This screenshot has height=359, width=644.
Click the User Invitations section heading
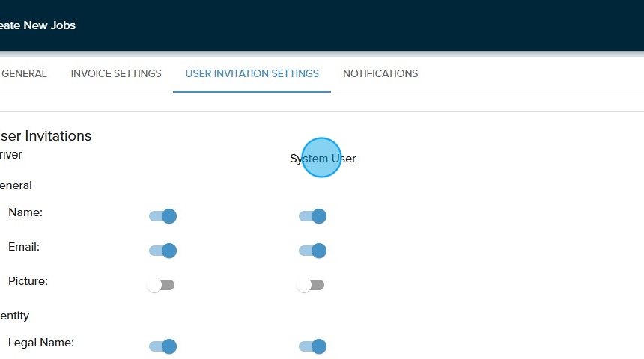tap(45, 136)
